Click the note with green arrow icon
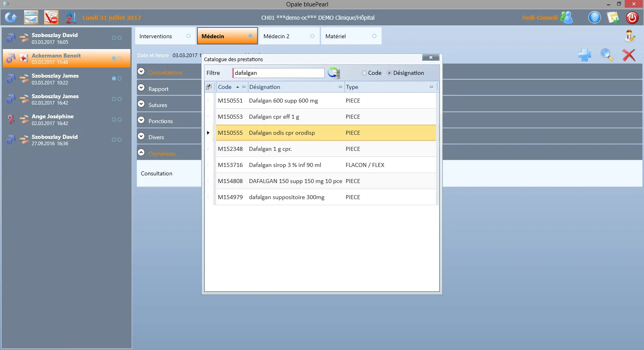Screen dimensions: 644x350 (613, 17)
